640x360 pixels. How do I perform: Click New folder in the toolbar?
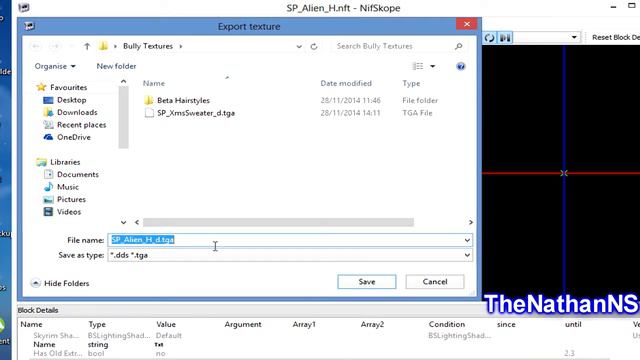point(116,66)
